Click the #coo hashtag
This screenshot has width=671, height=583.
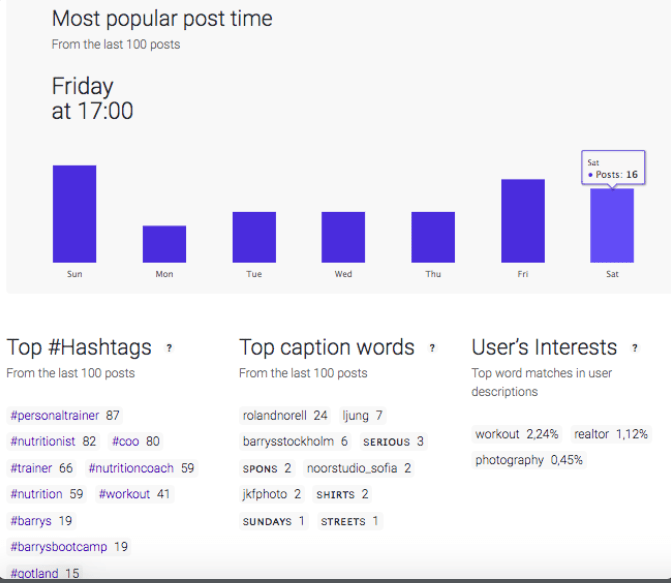click(125, 441)
